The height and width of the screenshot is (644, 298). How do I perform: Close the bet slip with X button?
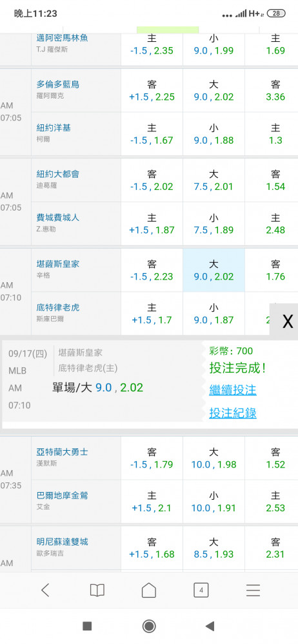coord(287,321)
